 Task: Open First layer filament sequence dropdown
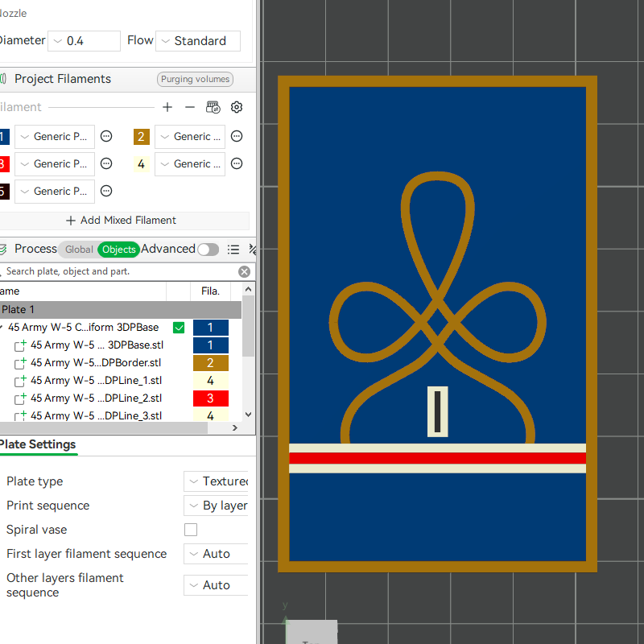[x=216, y=554]
